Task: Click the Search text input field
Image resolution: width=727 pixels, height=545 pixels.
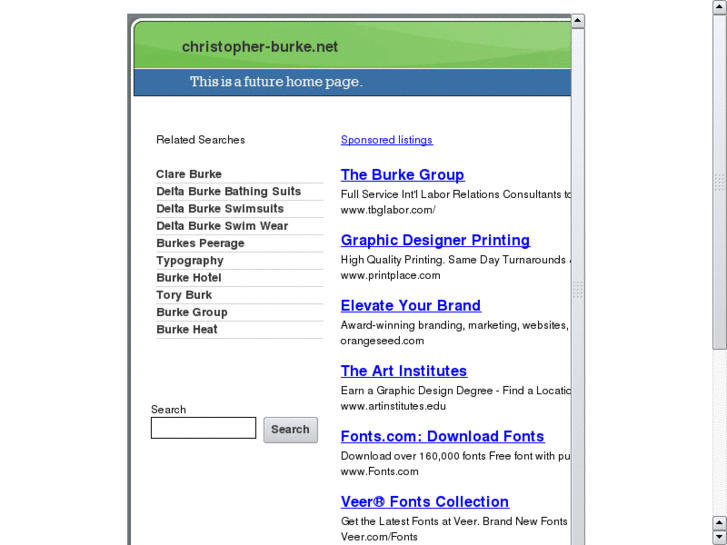Action: (x=203, y=428)
